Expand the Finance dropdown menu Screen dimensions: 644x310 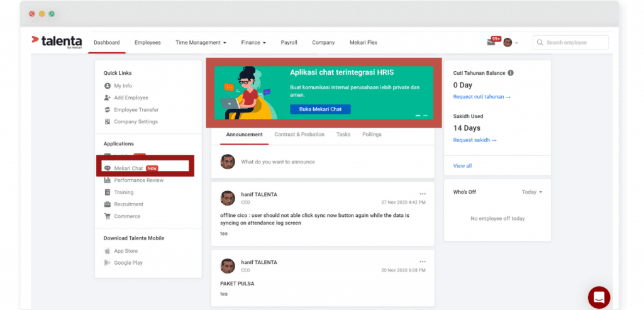coord(253,43)
